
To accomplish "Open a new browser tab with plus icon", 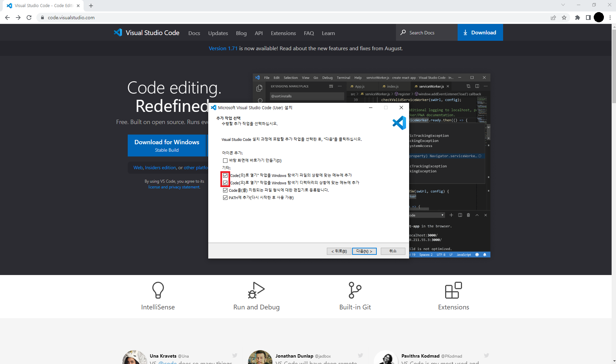I will 91,5.
